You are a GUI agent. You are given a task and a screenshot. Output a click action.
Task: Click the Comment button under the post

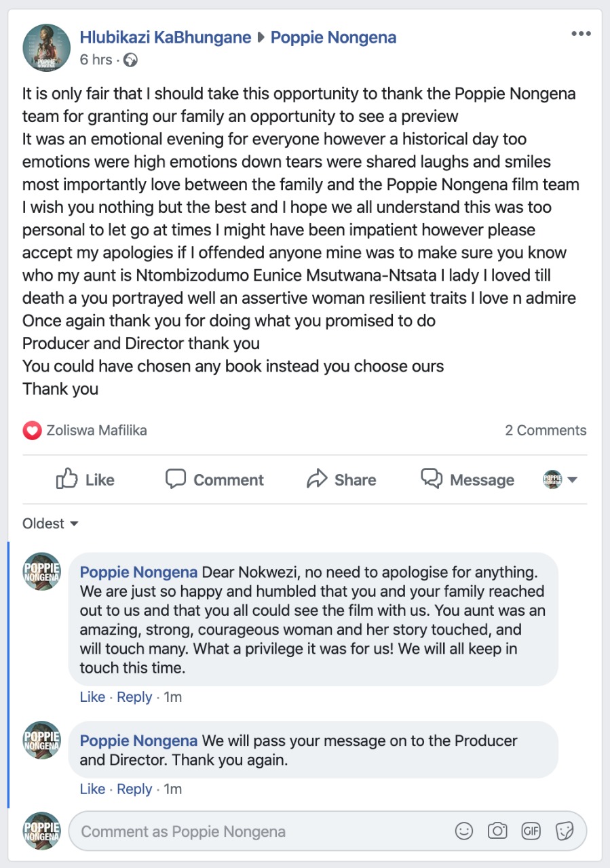click(215, 479)
